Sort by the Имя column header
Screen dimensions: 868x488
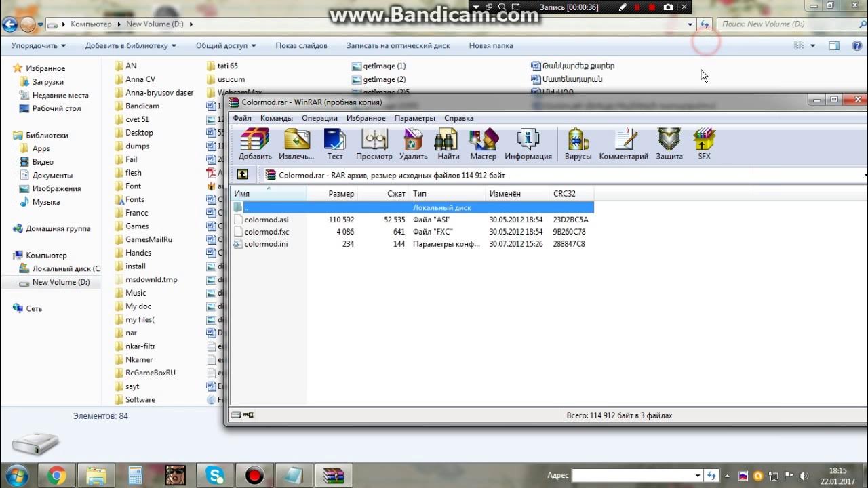pyautogui.click(x=269, y=194)
